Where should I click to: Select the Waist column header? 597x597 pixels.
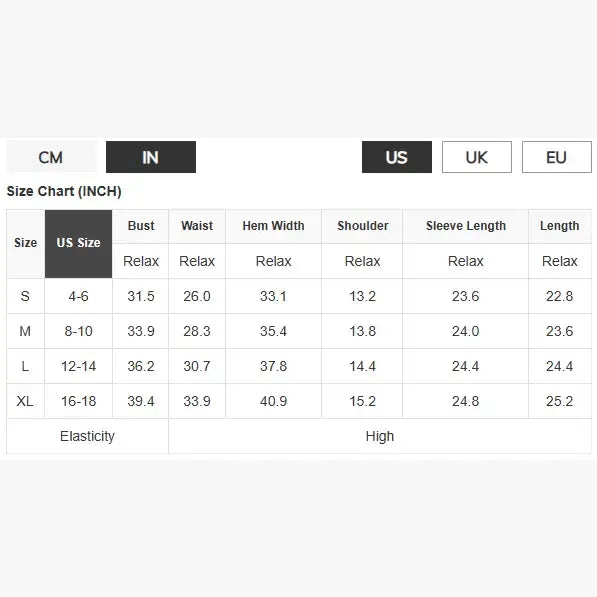197,226
